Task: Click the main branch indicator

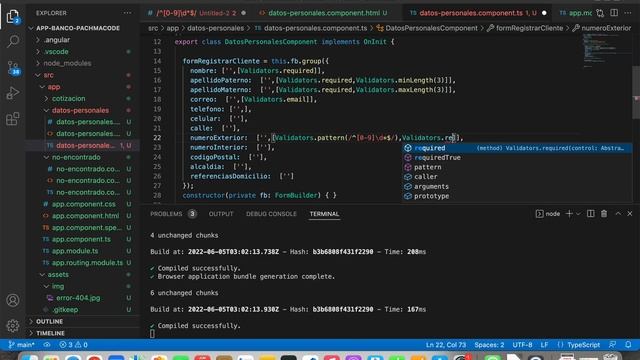Action: [22, 345]
